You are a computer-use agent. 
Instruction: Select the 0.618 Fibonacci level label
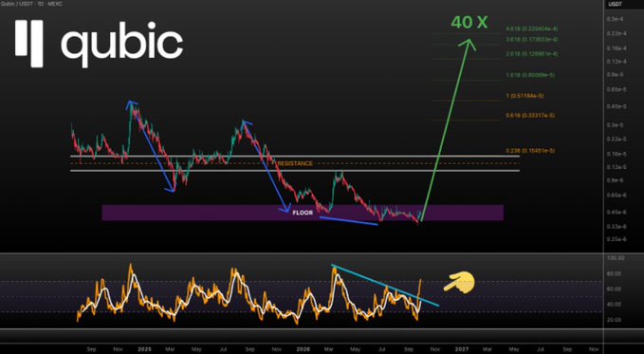[x=530, y=116]
